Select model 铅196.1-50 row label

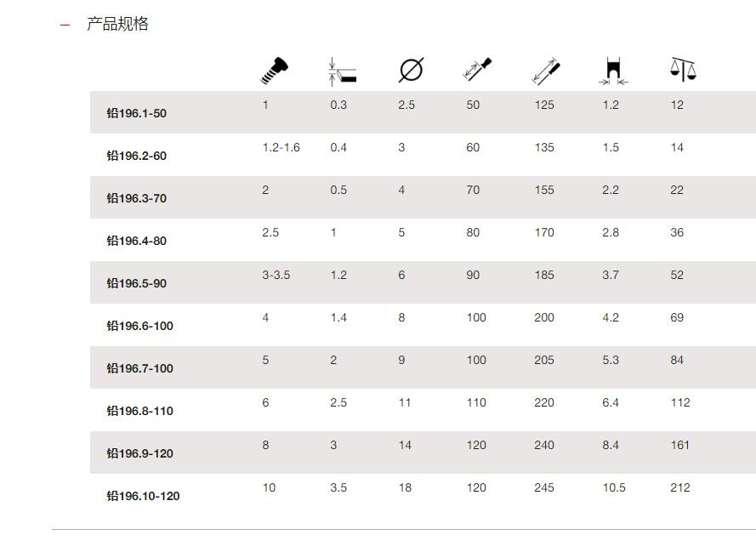pyautogui.click(x=136, y=113)
